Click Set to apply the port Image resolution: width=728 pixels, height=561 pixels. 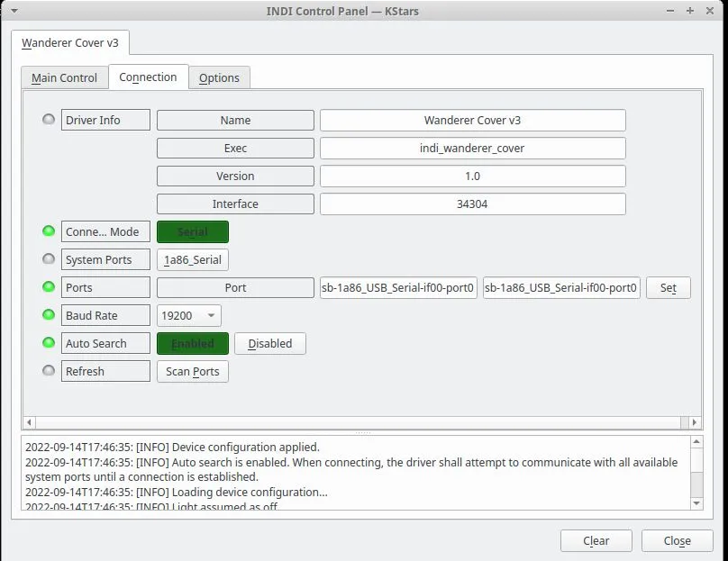click(669, 287)
